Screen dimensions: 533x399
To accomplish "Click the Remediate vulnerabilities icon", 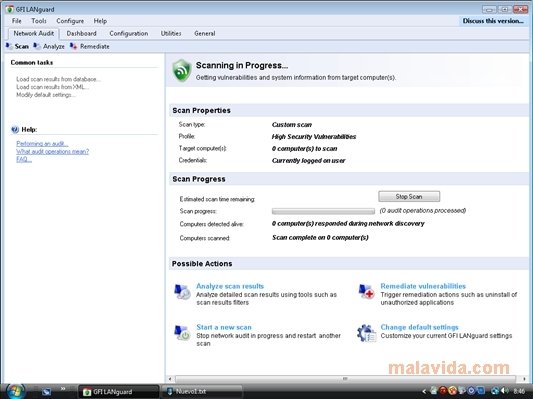I will (367, 292).
